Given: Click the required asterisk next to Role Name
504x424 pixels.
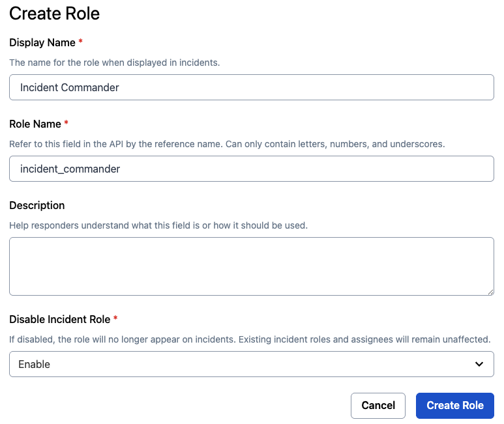Looking at the screenshot, I should click(67, 124).
